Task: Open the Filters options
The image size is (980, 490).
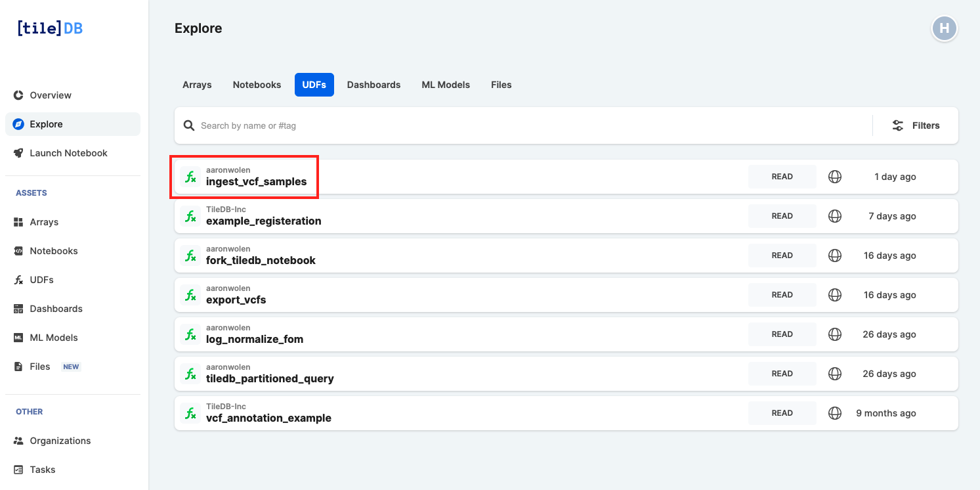Action: click(916, 125)
